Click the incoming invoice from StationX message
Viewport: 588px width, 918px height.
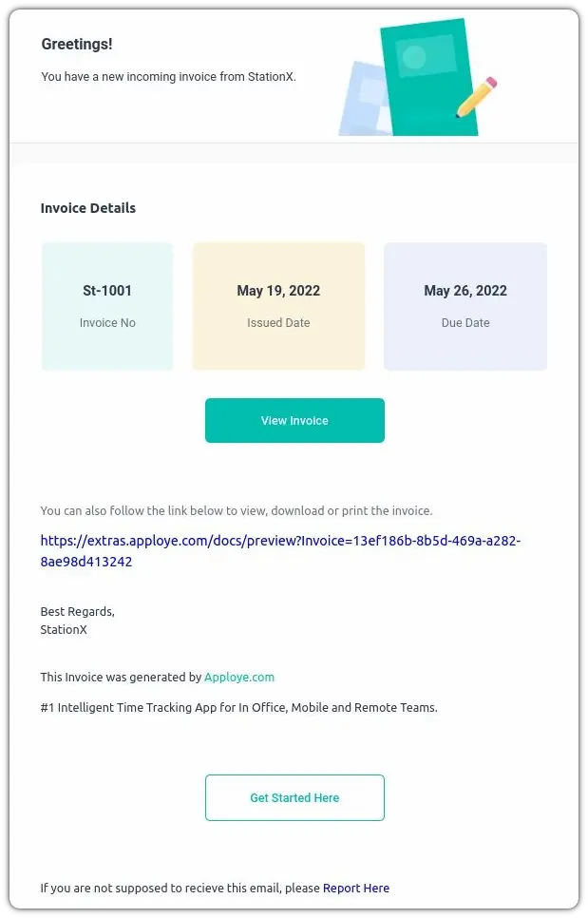[168, 77]
